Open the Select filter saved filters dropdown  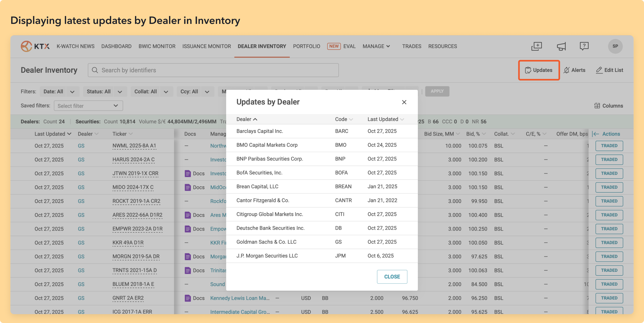click(88, 106)
